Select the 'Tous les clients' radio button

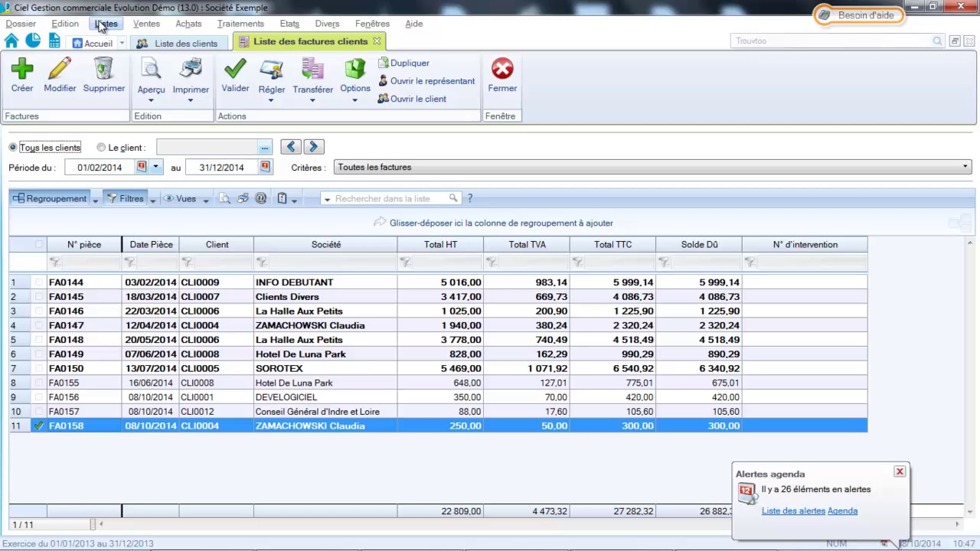pyautogui.click(x=13, y=148)
